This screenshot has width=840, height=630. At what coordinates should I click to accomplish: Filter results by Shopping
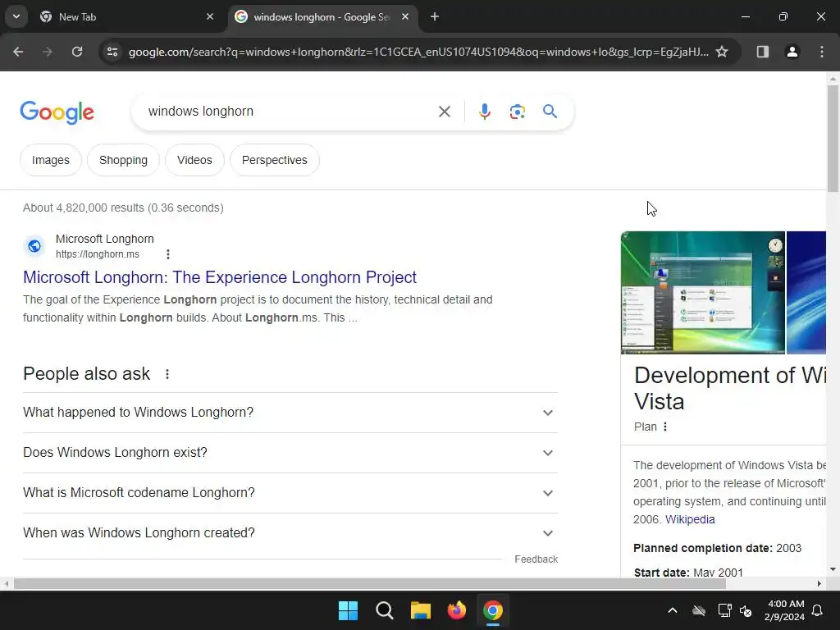[123, 160]
